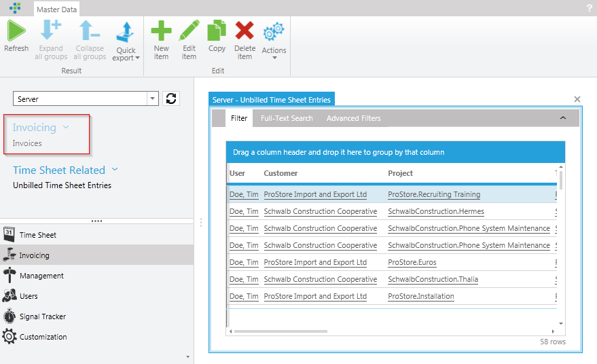Click the Copy item icon
Screen dimensions: 597x364
click(217, 31)
